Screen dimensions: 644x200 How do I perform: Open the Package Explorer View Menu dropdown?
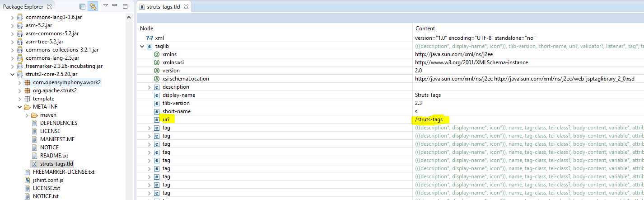tap(105, 6)
